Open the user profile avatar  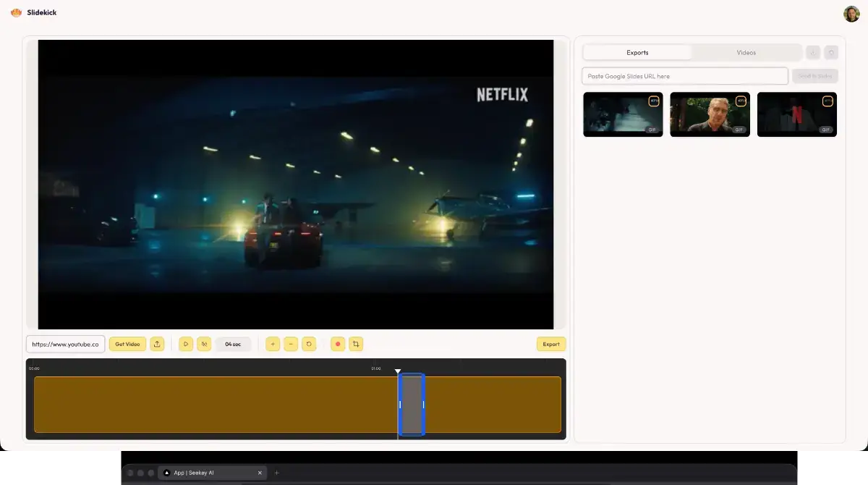point(851,14)
